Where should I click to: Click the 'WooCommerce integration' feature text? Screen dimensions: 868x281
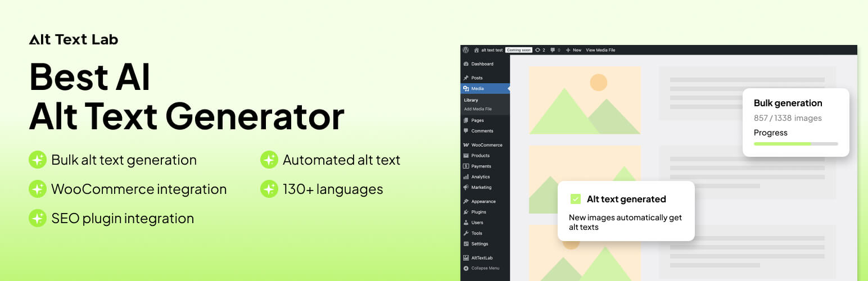tap(139, 189)
